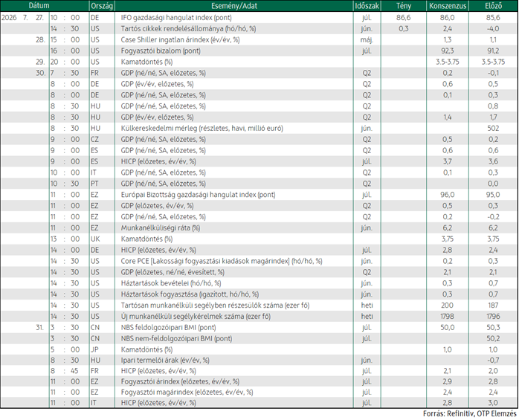Click Fogyasztói magárindex event text
Viewport: 519px width, 420px height.
187,392
